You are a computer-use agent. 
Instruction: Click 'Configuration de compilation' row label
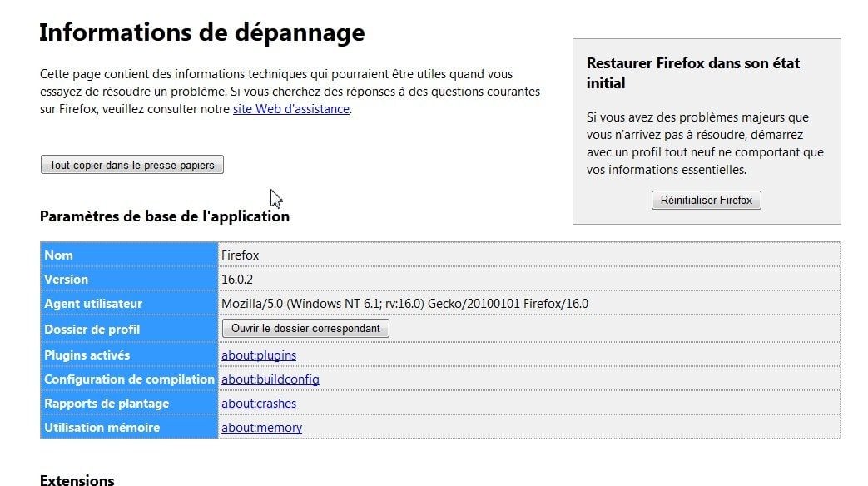point(129,379)
